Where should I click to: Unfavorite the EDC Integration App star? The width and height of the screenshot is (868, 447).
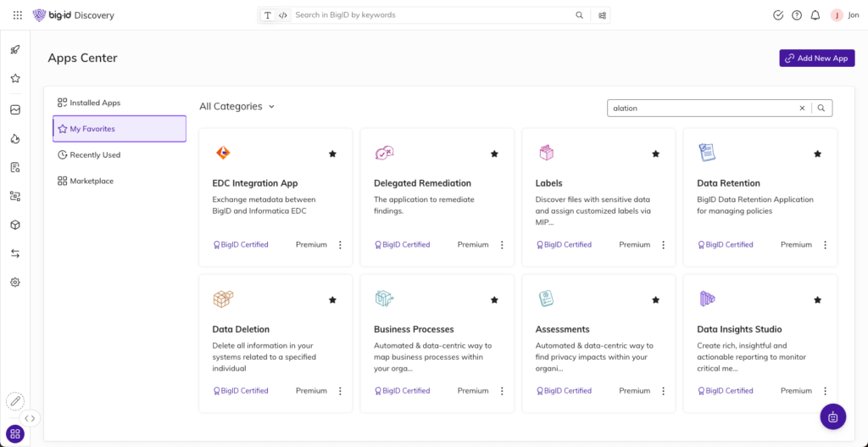click(x=332, y=154)
